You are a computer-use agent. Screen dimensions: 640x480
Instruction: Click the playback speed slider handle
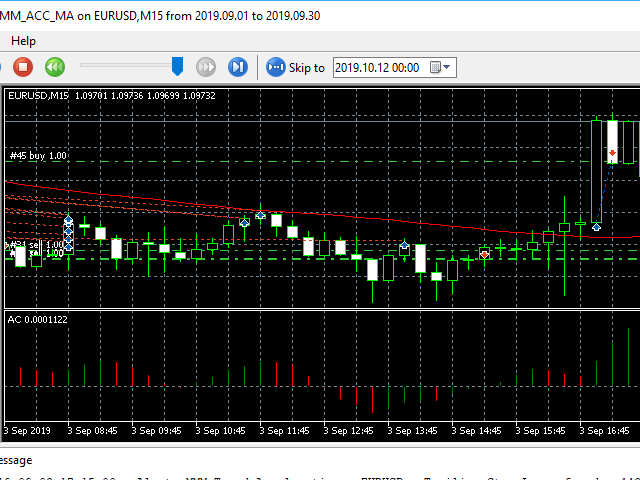pyautogui.click(x=177, y=66)
